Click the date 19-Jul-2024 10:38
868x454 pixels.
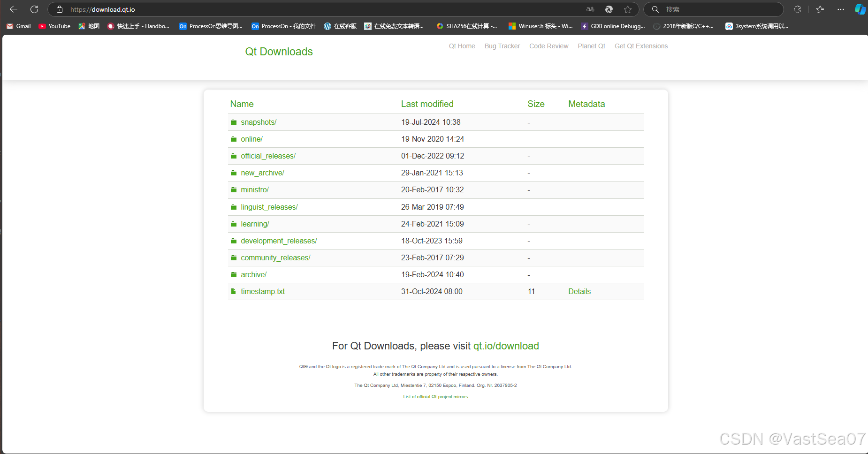click(x=431, y=122)
